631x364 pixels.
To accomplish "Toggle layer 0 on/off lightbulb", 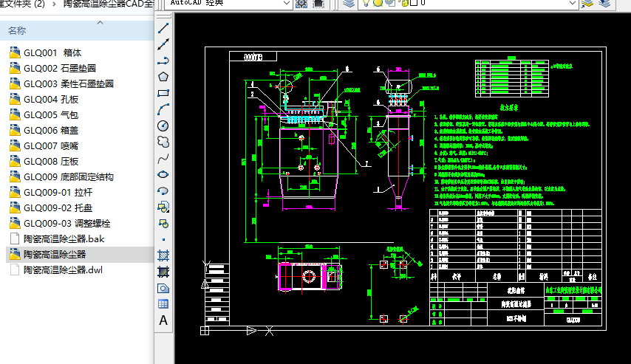I will pos(366,3).
